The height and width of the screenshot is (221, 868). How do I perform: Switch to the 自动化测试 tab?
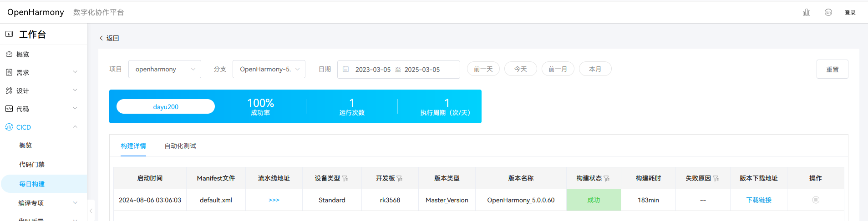coord(180,146)
